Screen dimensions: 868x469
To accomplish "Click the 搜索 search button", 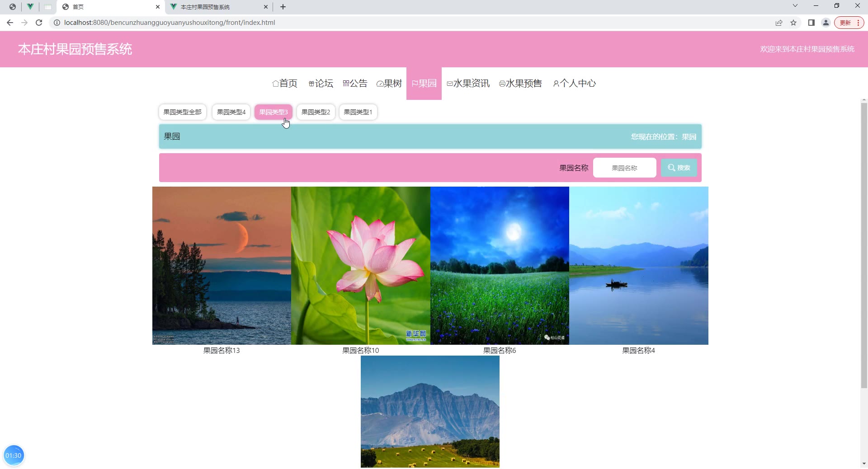I will pos(679,168).
